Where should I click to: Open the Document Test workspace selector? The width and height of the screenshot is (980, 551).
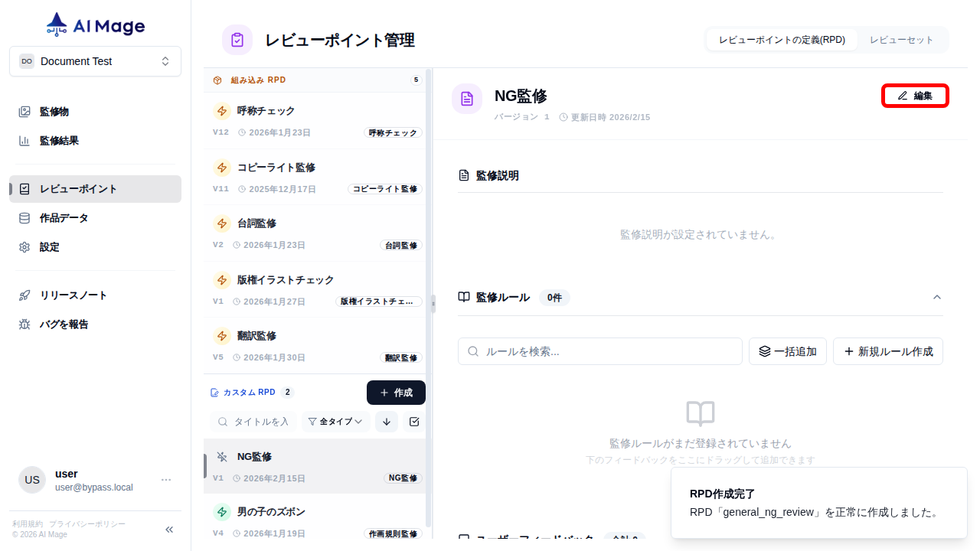95,61
